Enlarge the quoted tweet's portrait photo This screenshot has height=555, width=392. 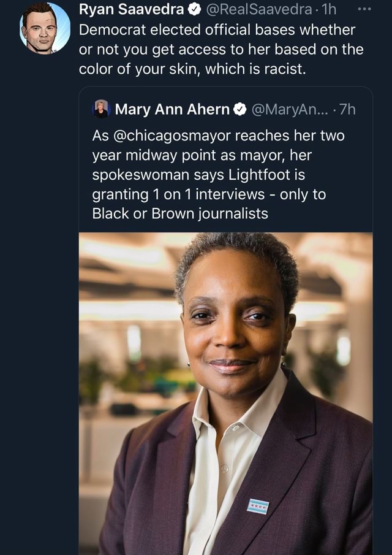tap(225, 392)
